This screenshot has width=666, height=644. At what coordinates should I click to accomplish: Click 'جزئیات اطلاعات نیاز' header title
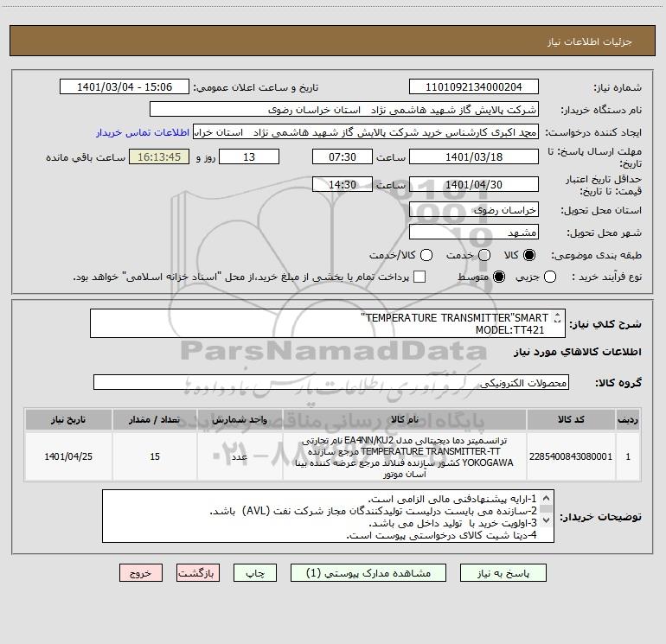pos(590,41)
